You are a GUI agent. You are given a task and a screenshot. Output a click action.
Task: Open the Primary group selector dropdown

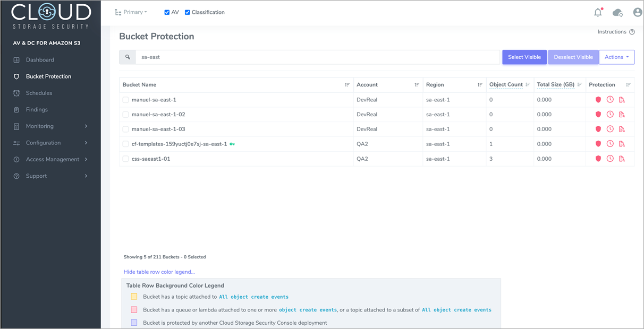131,12
